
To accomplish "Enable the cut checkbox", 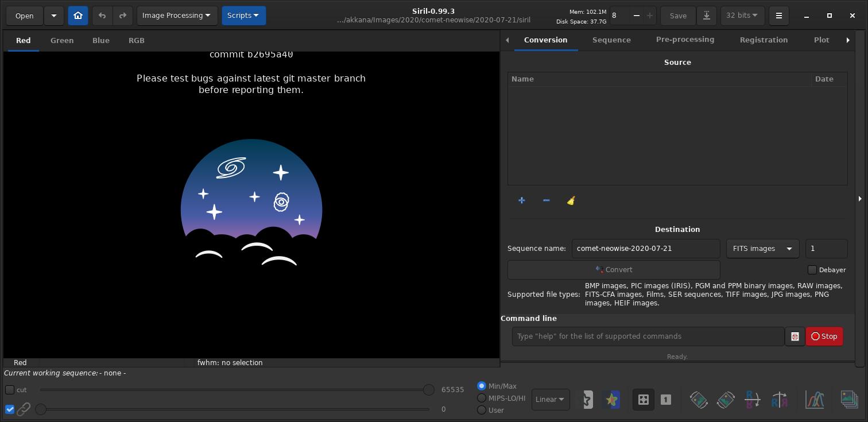I will click(10, 390).
